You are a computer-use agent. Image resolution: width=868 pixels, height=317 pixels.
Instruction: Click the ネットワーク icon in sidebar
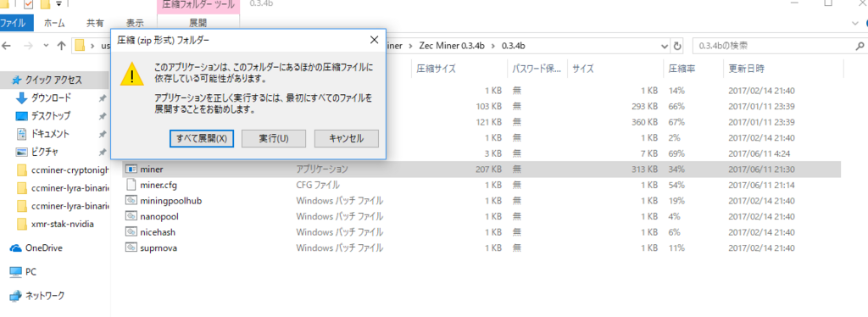[15, 296]
